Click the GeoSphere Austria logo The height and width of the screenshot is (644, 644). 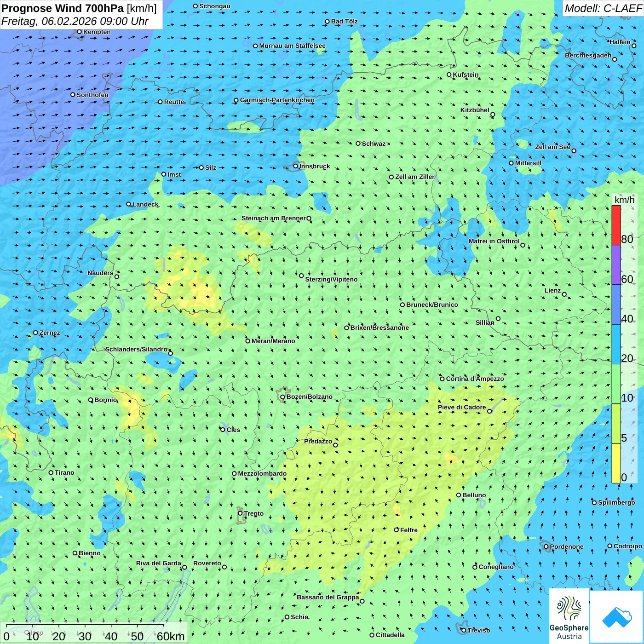tap(569, 615)
